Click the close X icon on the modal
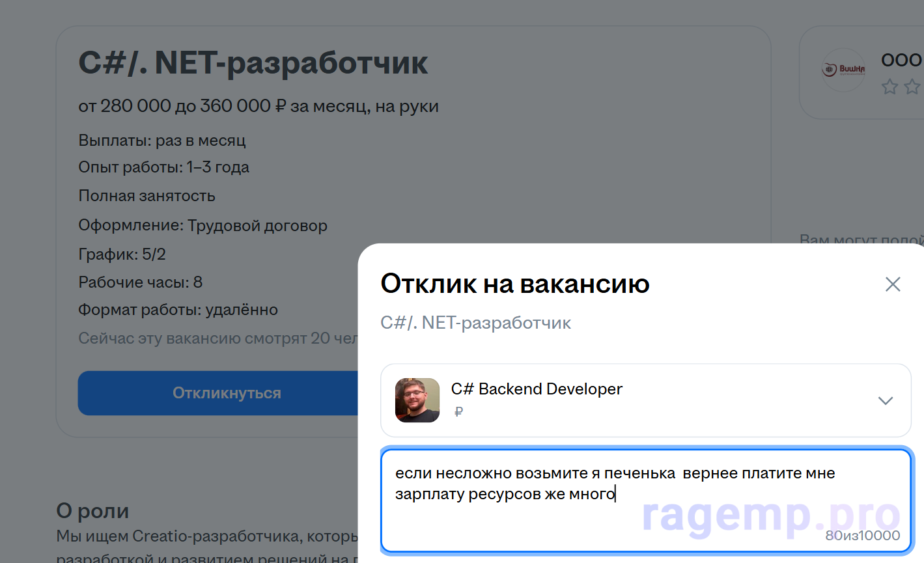Screen dimensions: 924x563 [x=893, y=284]
